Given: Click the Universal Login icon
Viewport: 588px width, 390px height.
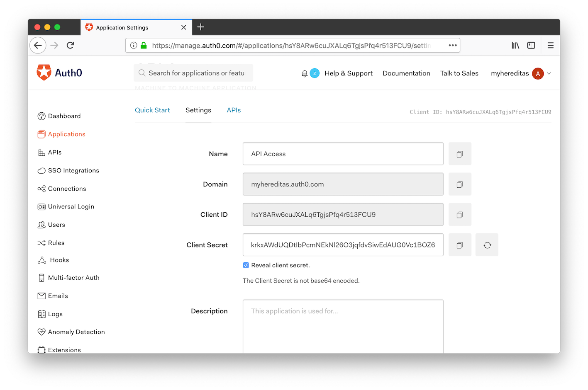Looking at the screenshot, I should 41,207.
